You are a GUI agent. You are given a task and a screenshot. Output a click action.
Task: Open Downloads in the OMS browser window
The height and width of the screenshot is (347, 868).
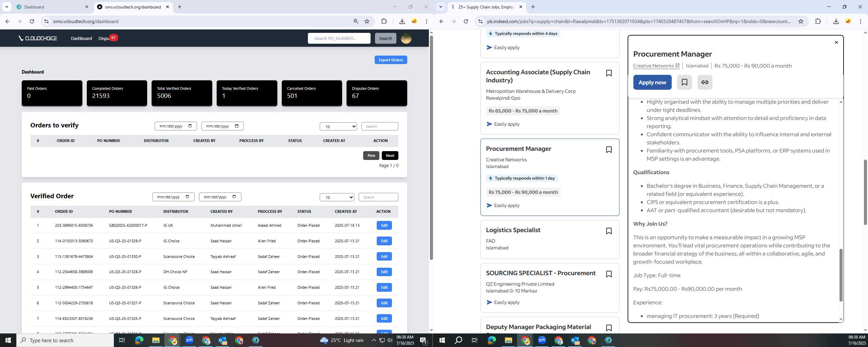402,21
